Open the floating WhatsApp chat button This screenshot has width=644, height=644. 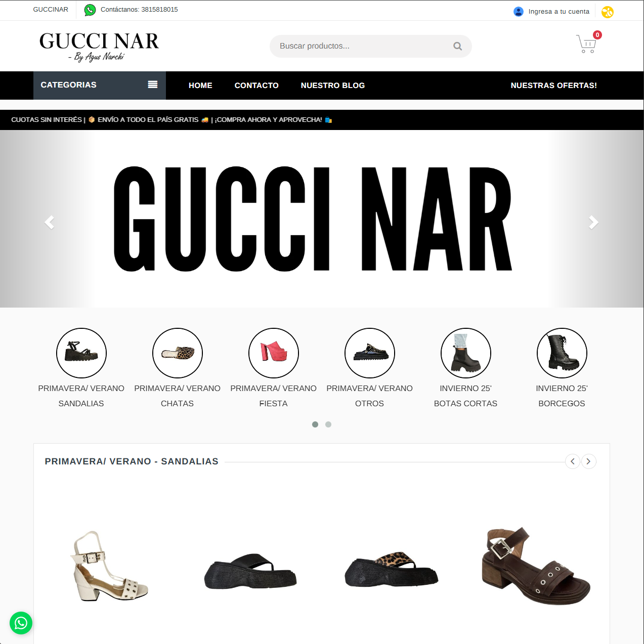[21, 623]
